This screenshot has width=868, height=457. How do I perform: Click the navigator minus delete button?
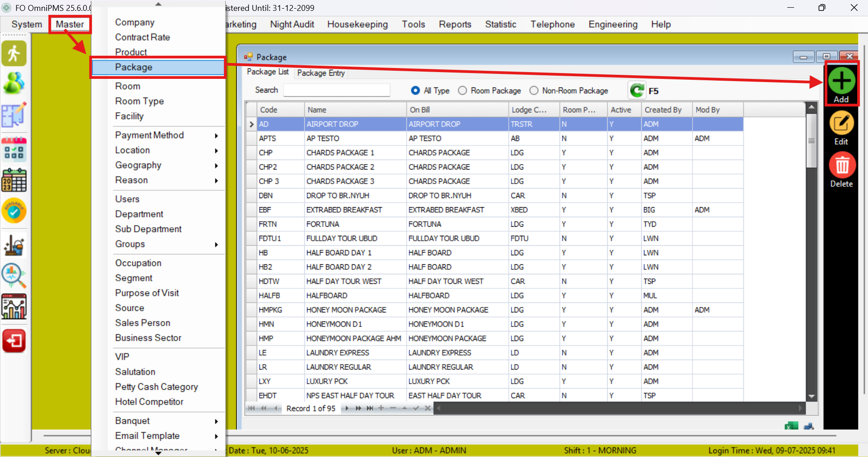click(x=393, y=408)
